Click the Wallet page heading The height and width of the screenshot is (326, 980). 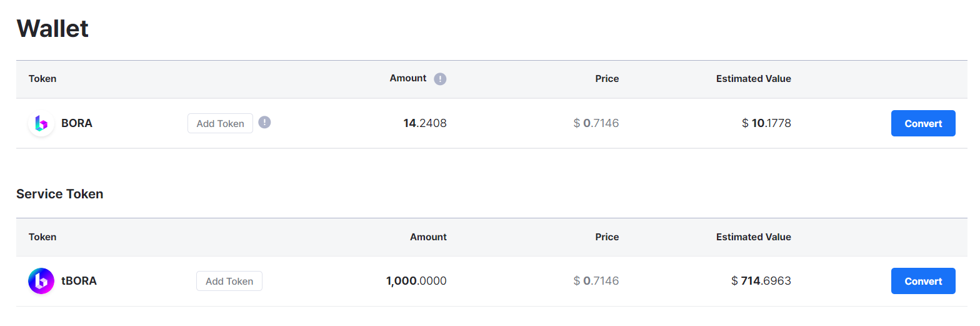pos(52,29)
